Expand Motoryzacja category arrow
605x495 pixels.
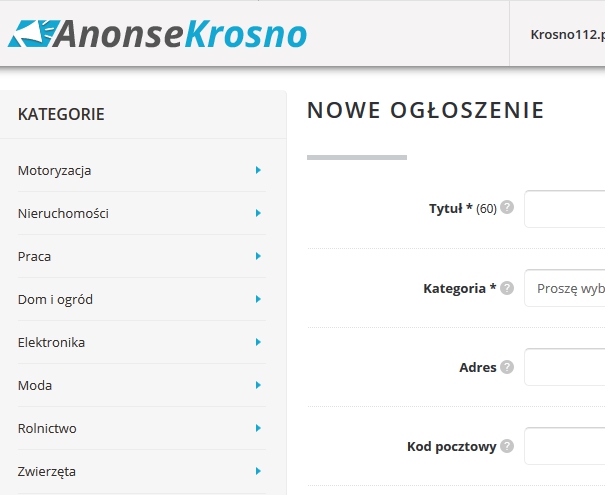pos(258,170)
